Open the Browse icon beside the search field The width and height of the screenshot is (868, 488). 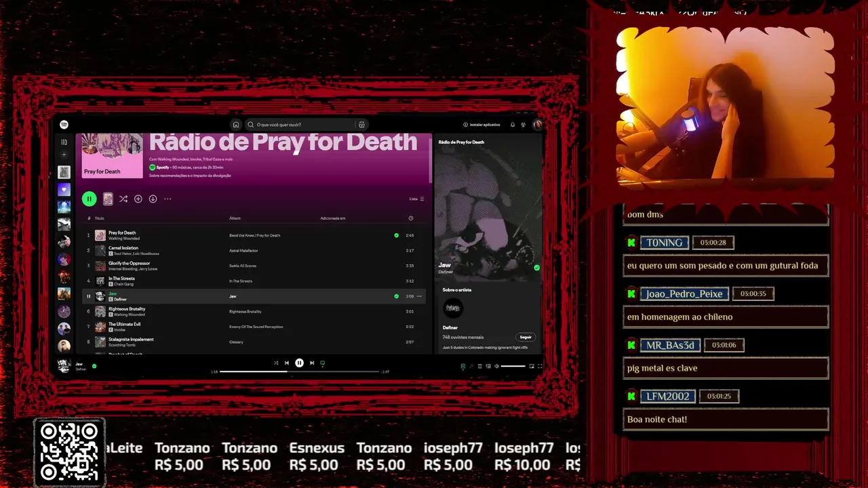[361, 125]
